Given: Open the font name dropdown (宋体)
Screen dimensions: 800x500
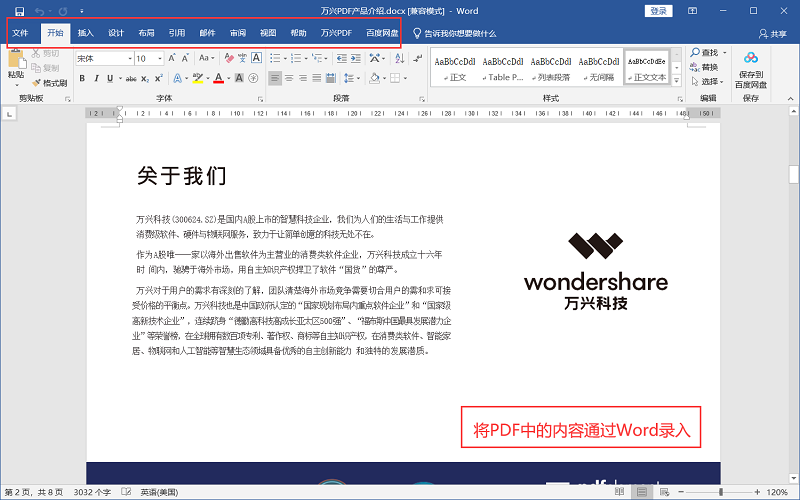Looking at the screenshot, I should (x=130, y=59).
